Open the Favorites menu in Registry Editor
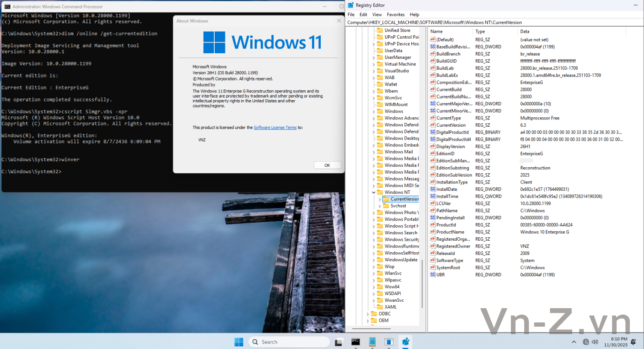Image resolution: width=644 pixels, height=349 pixels. (395, 15)
